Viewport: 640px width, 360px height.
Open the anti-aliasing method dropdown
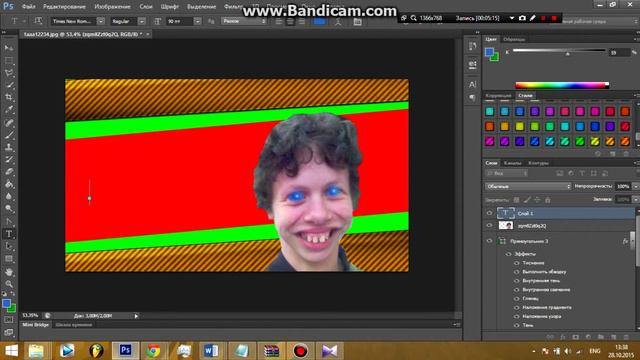pyautogui.click(x=244, y=21)
